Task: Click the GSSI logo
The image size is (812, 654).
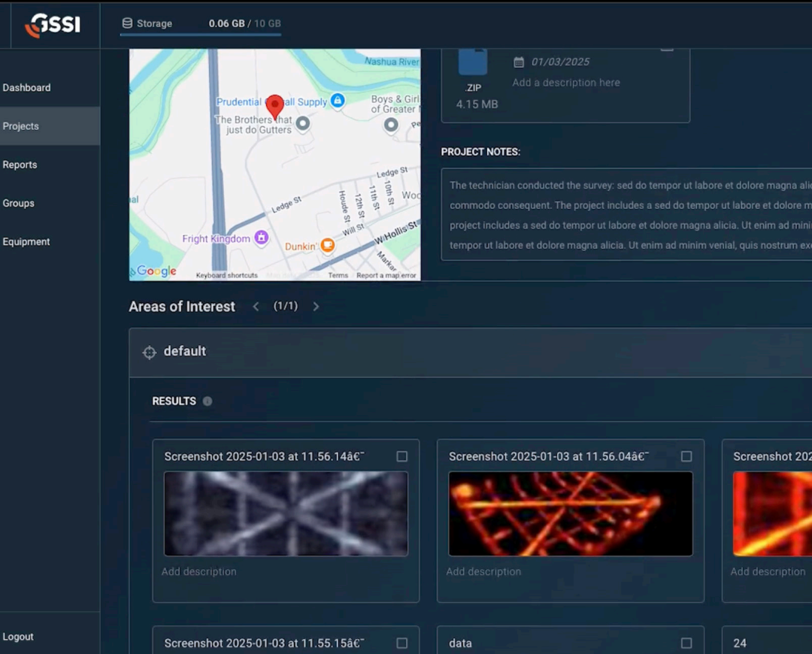Action: 53,24
